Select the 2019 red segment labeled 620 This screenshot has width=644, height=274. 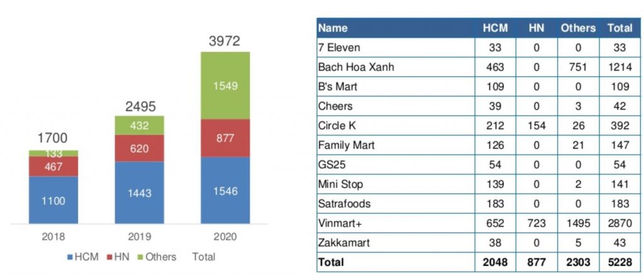[139, 148]
